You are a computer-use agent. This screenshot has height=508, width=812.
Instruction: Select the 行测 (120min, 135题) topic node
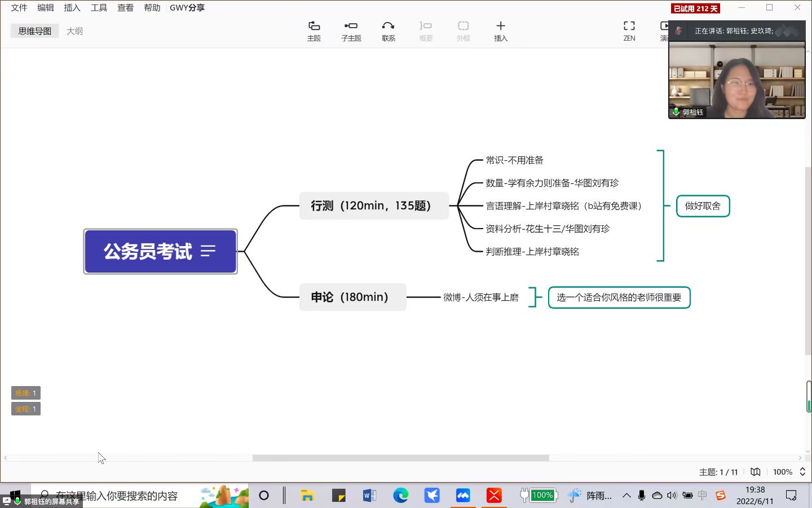(370, 206)
